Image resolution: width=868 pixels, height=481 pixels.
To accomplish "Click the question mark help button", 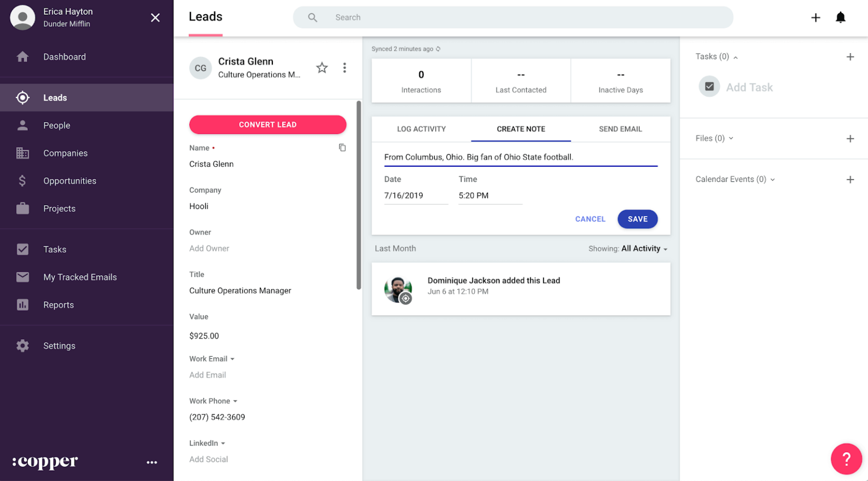I will click(846, 459).
